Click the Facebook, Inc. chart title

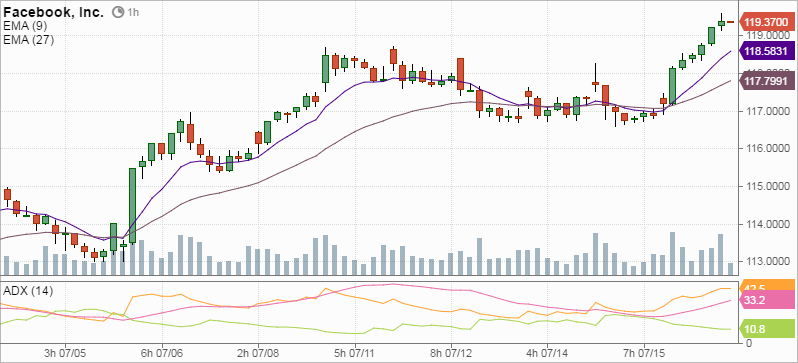click(x=53, y=12)
